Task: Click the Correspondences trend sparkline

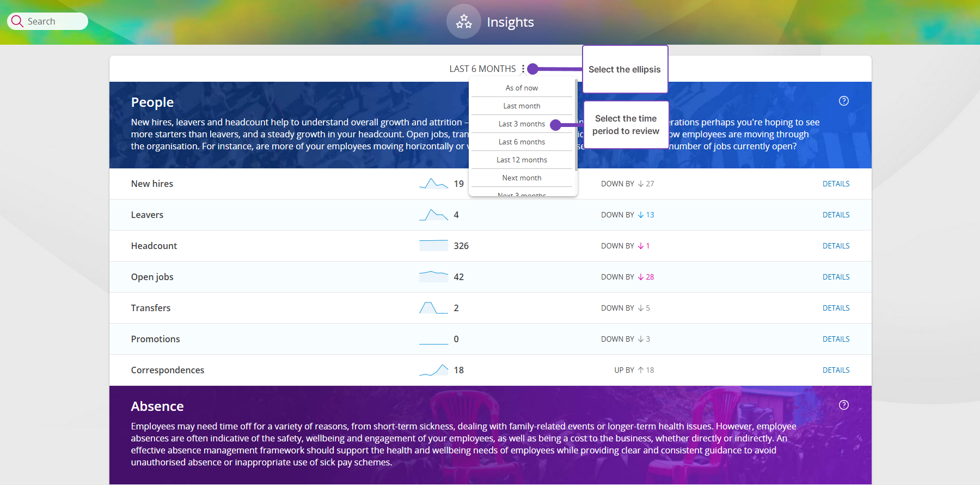Action: [433, 370]
